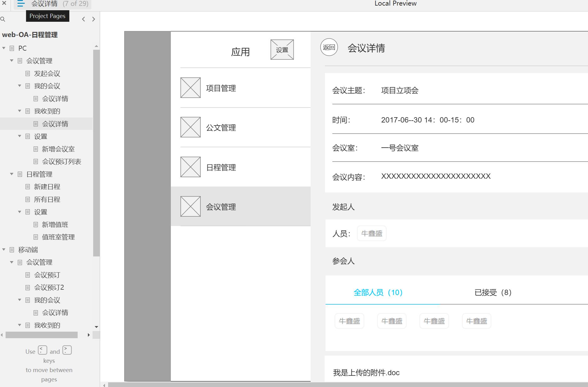Click the 会议详情 (7 of 29) page title
The height and width of the screenshot is (387, 588).
[60, 4]
